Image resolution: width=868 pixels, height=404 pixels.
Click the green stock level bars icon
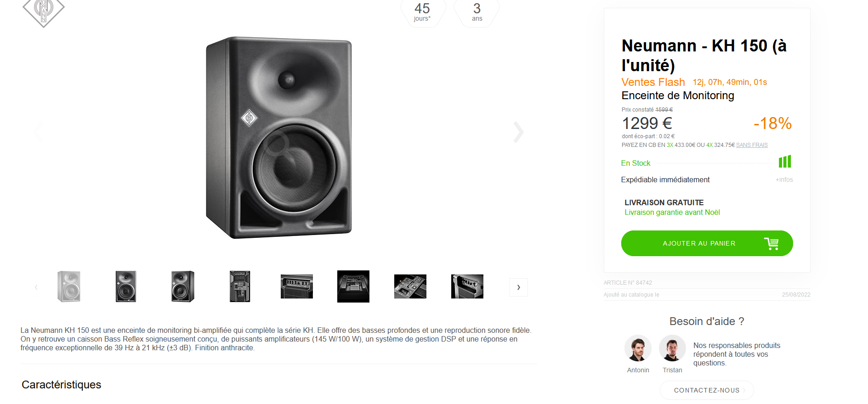(x=785, y=162)
